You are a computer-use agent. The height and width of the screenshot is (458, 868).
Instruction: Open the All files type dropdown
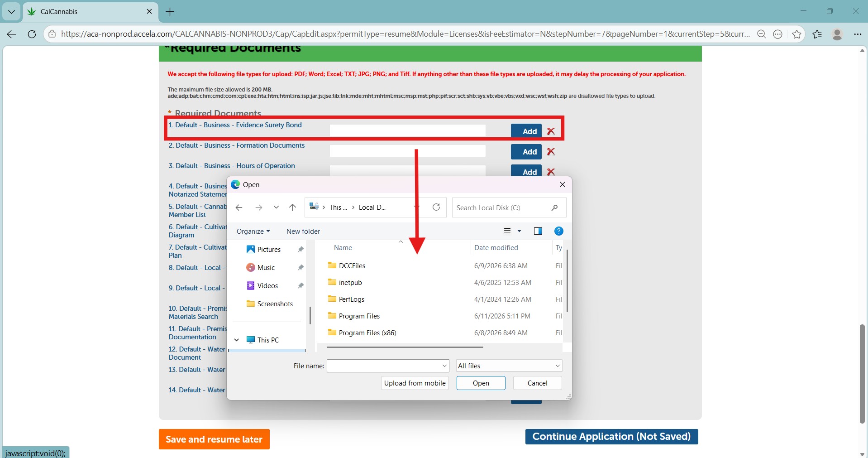(x=509, y=366)
